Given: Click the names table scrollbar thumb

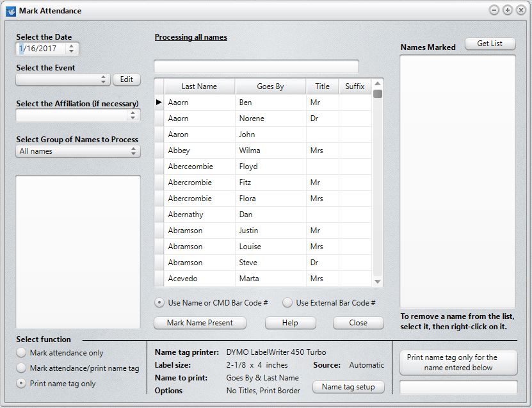Looking at the screenshot, I should [x=378, y=94].
